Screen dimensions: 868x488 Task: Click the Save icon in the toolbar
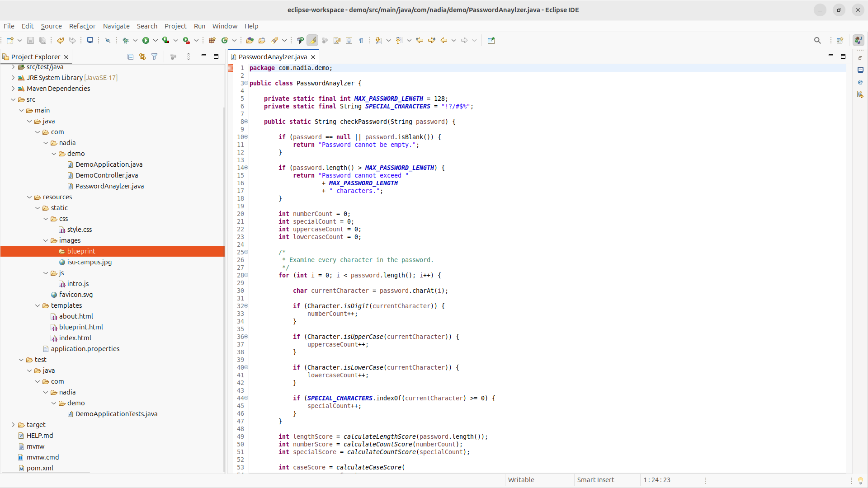coord(30,41)
